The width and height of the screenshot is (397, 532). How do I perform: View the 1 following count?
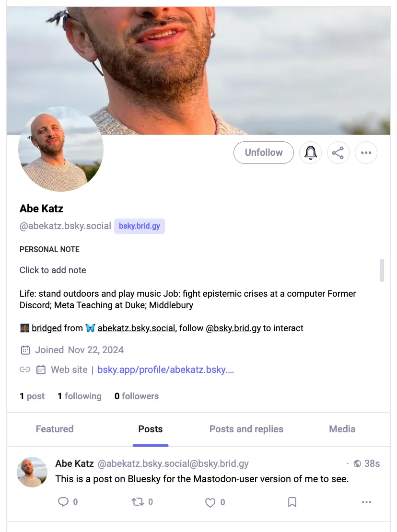tap(80, 396)
